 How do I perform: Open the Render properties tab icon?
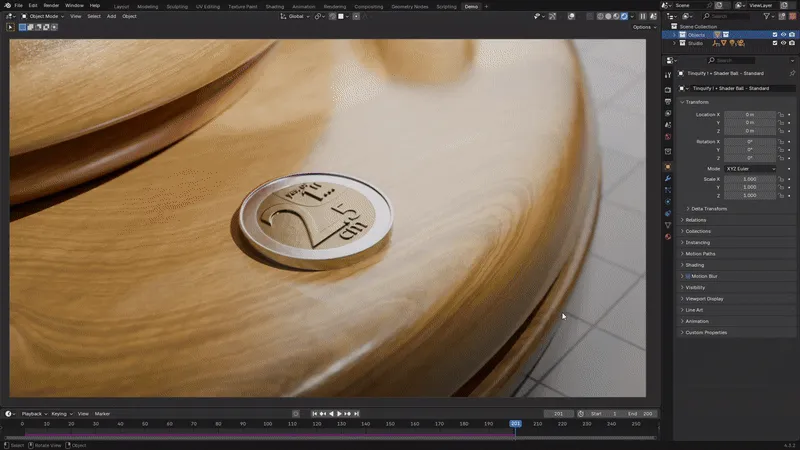(x=668, y=90)
